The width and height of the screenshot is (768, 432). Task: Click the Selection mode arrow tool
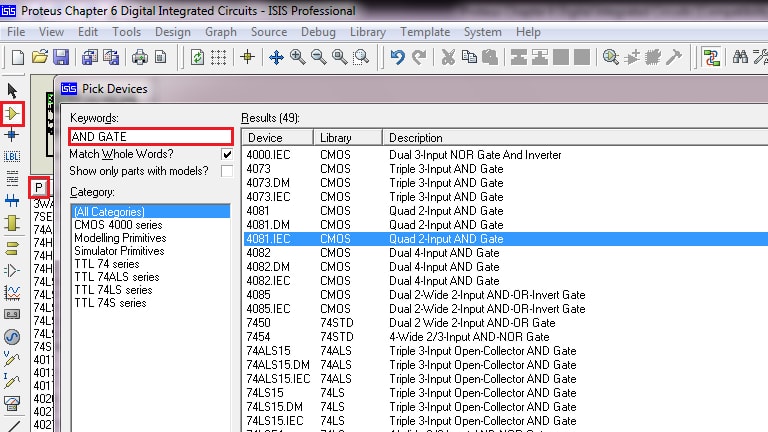click(13, 91)
